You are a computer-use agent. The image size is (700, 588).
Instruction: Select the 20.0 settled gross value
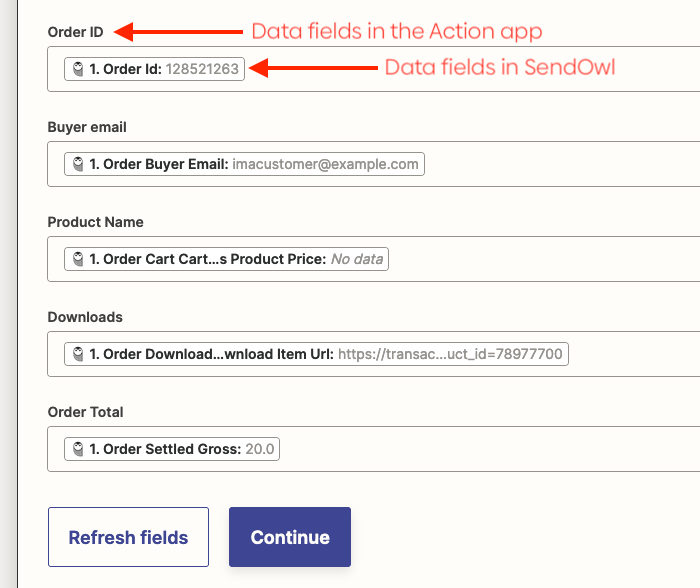(x=260, y=449)
